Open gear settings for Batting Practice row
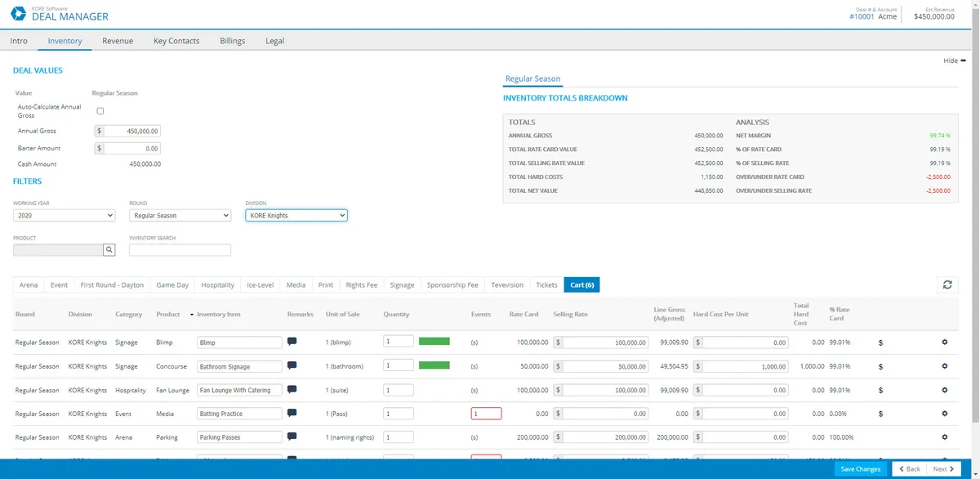The image size is (980, 479). coord(945,414)
